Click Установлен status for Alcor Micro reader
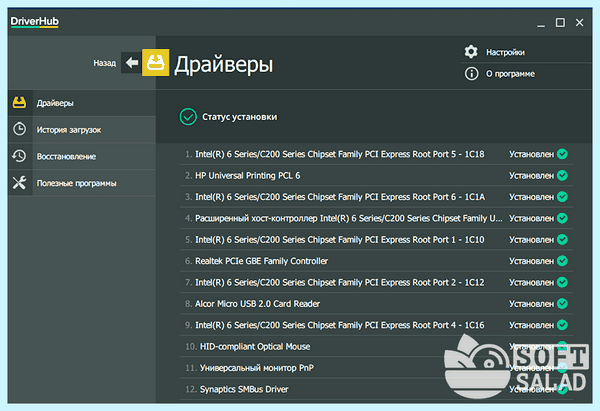This screenshot has width=600, height=411. point(531,304)
